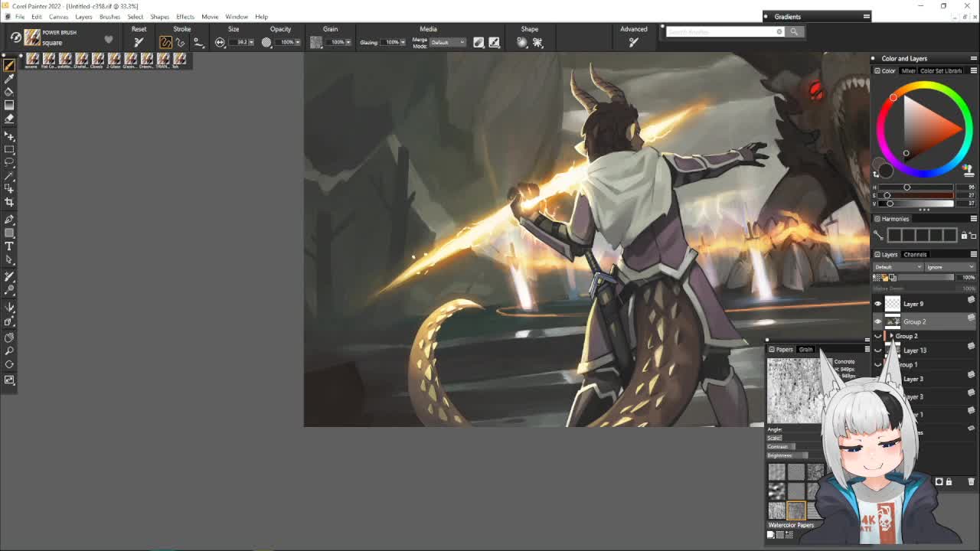
Task: Select the Magic Wand tool
Action: tap(9, 175)
